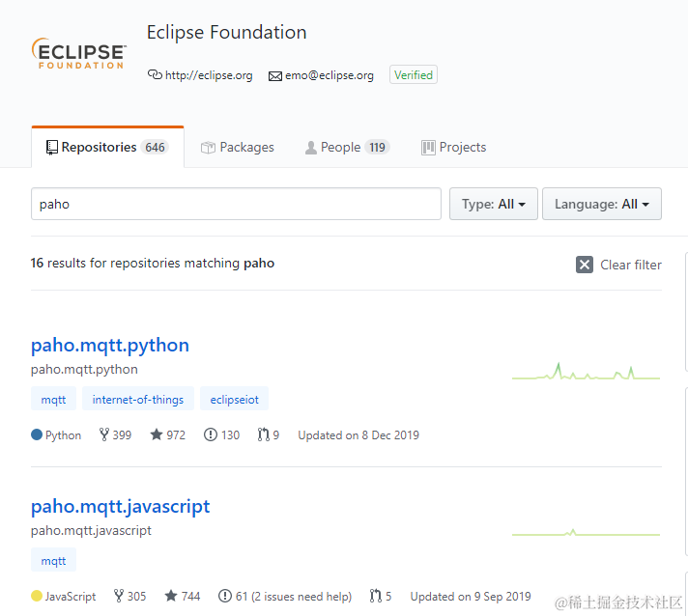Open the paho.mqtt.javascript repository
This screenshot has width=688, height=616.
[x=120, y=507]
